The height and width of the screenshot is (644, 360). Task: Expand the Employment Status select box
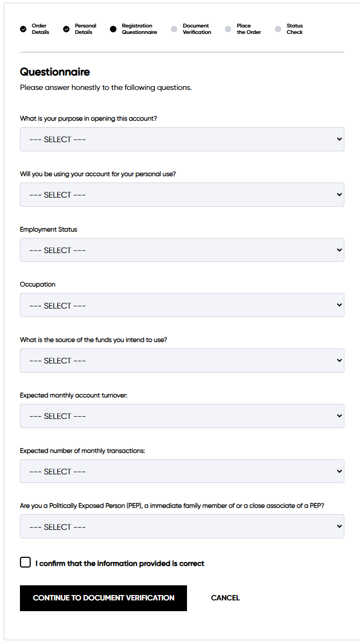(182, 250)
